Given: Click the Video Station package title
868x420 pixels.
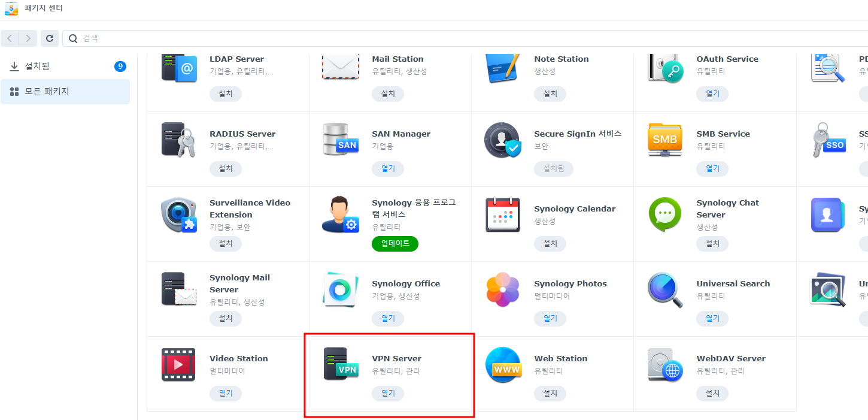Looking at the screenshot, I should coord(239,359).
